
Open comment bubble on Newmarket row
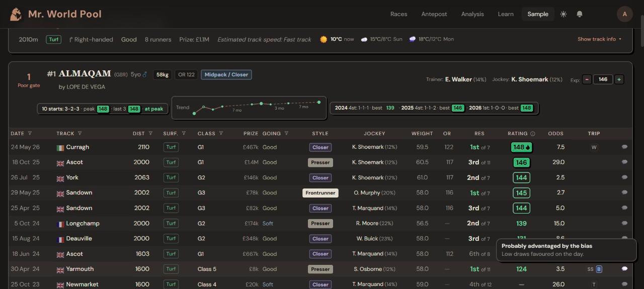624,284
